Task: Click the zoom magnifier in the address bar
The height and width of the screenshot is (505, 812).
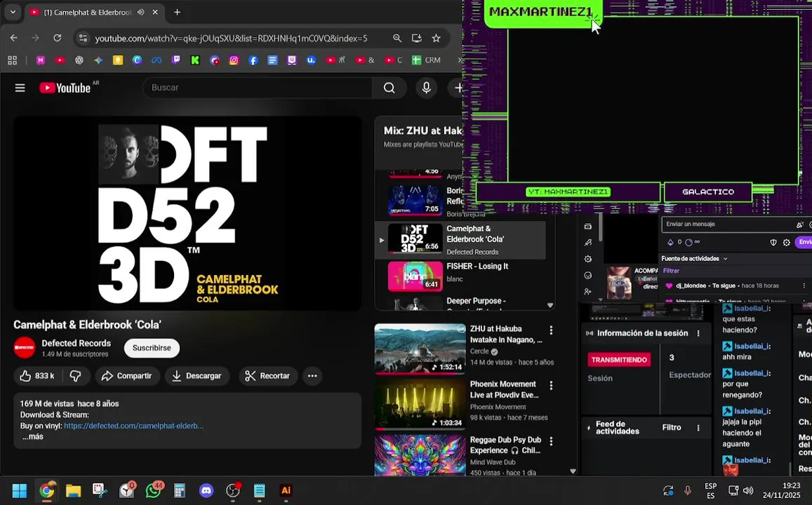Action: 397,39
